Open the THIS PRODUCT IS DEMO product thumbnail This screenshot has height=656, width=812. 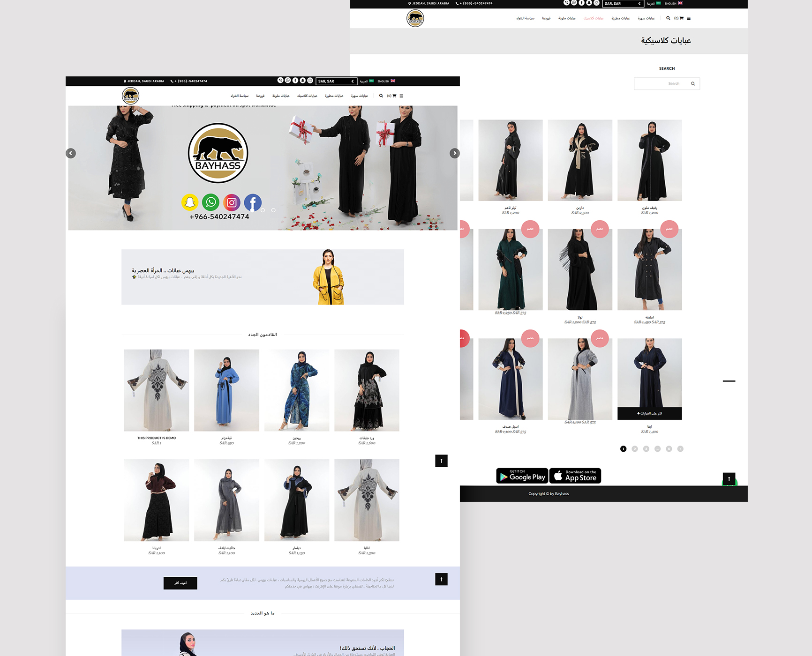coord(157,390)
